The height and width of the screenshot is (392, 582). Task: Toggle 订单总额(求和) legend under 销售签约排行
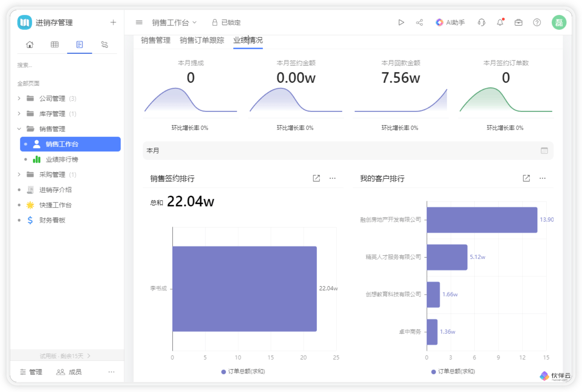click(243, 371)
